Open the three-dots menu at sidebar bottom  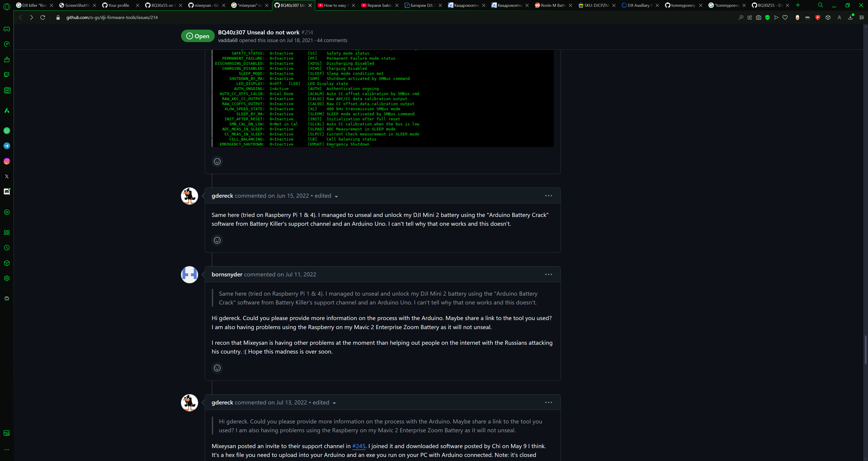[7, 449]
